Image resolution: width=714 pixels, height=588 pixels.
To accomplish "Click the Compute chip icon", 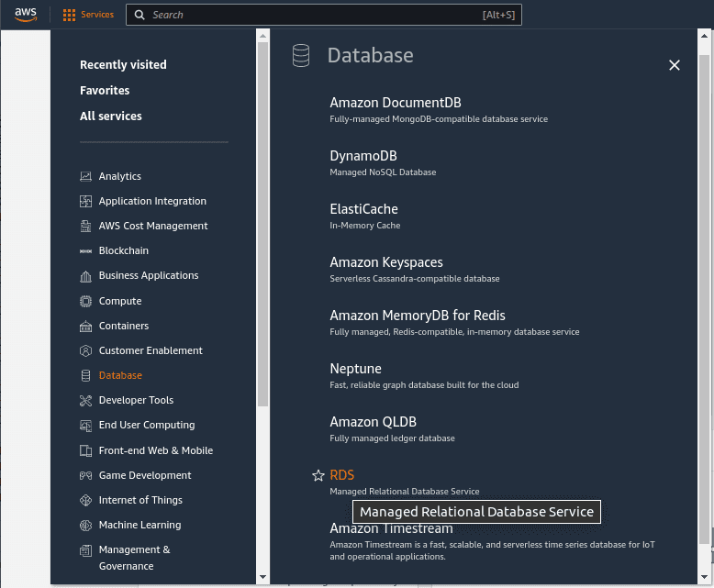I will [85, 301].
